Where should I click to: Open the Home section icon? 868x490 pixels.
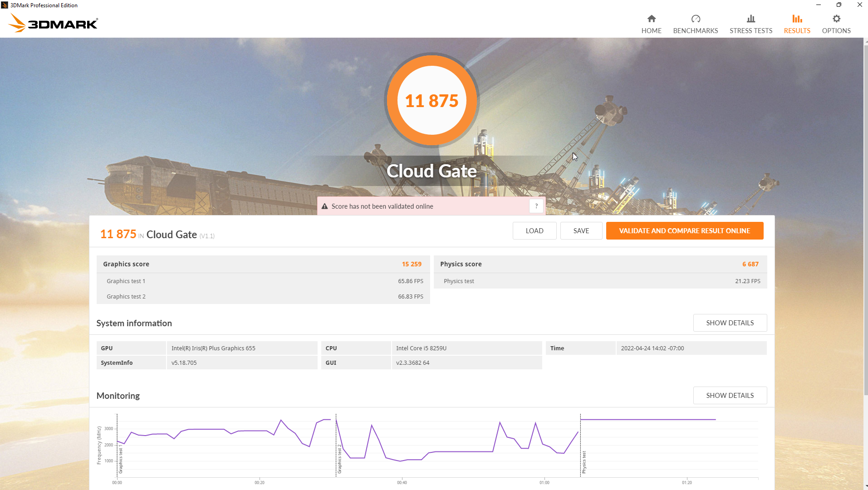[x=651, y=19]
